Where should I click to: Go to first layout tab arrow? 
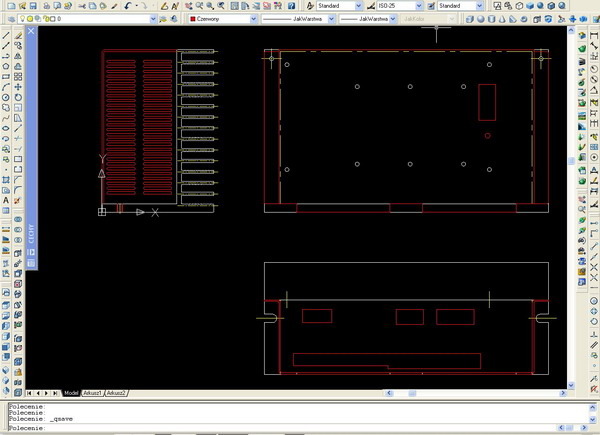click(29, 393)
